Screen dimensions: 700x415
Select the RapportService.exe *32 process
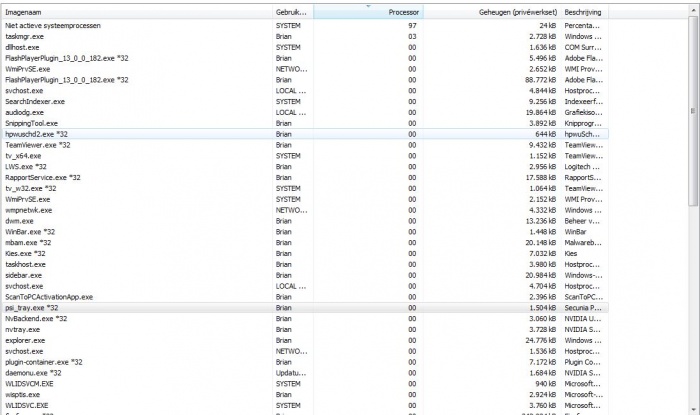point(305,178)
